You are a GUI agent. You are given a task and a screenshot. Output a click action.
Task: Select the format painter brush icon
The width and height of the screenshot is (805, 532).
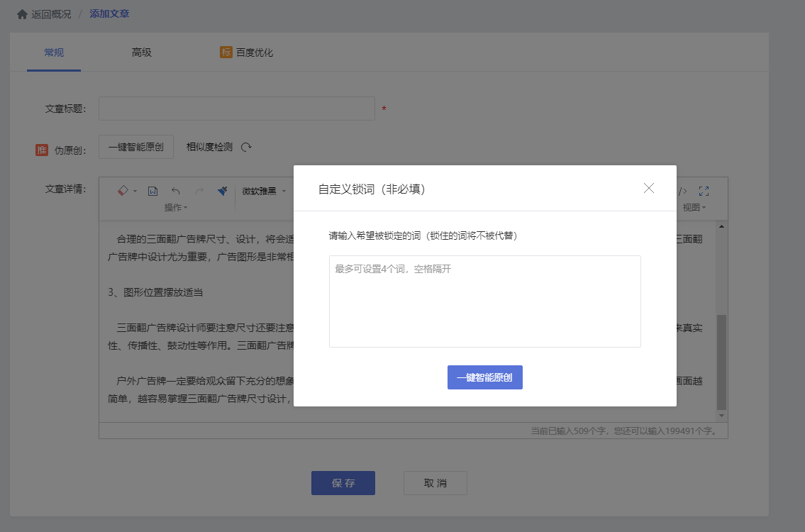tap(222, 191)
